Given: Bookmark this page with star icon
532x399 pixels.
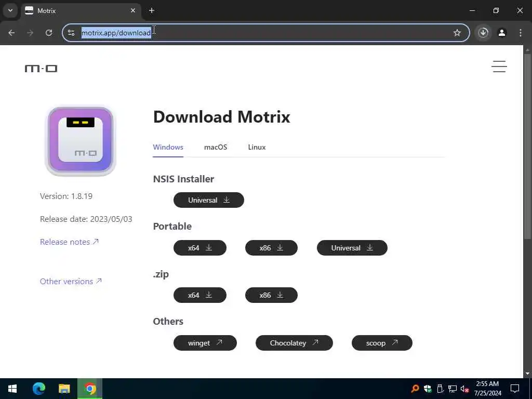Looking at the screenshot, I should click(457, 33).
